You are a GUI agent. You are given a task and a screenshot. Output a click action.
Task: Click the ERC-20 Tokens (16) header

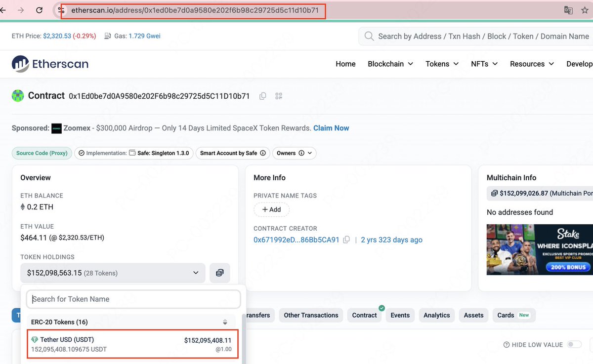coord(59,322)
